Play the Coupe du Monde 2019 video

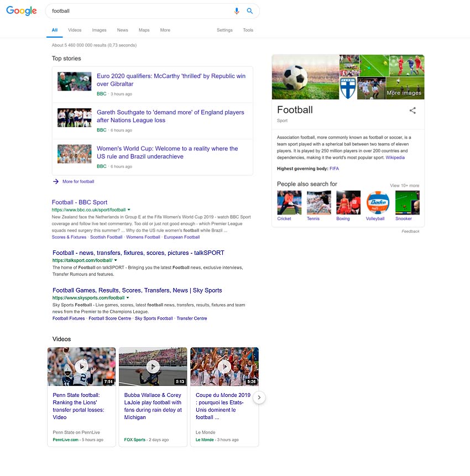224,367
